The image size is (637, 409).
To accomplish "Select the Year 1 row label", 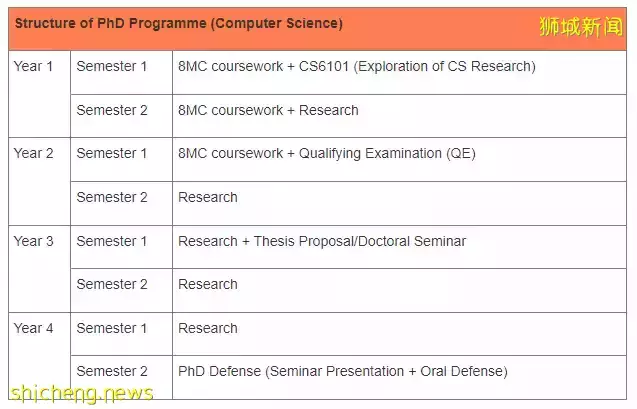I will click(33, 67).
